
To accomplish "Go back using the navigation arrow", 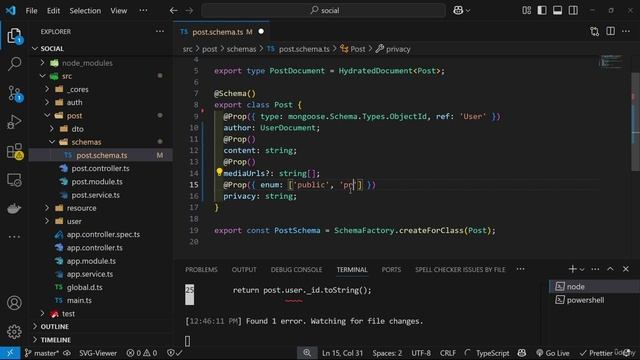I will point(173,11).
